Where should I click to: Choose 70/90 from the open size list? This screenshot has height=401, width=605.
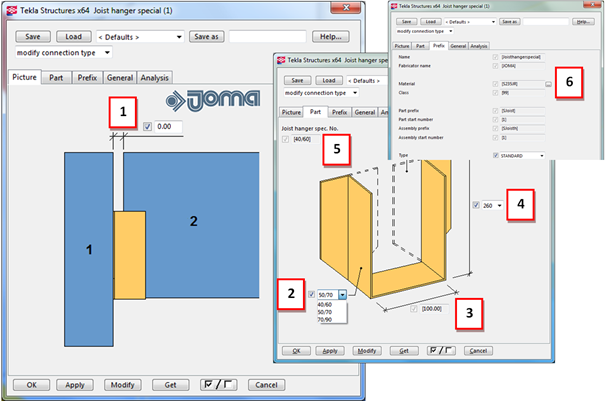point(325,320)
